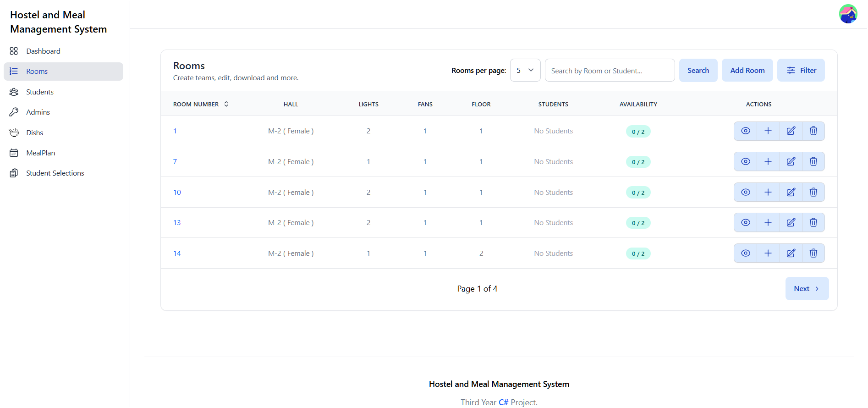
Task: Delete room 14 using the trash icon
Action: (x=813, y=254)
